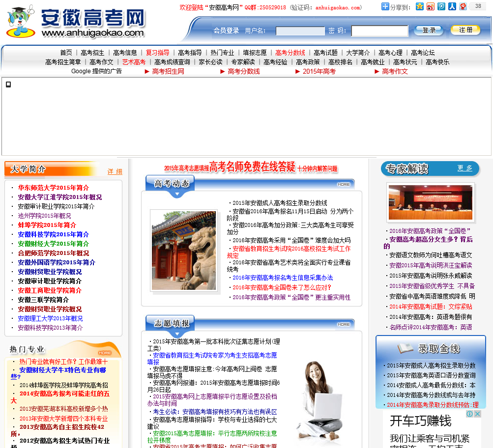Viewport: 493px width, 448px height.
Task: Open 高考招生 navigation item
Action: (x=92, y=53)
